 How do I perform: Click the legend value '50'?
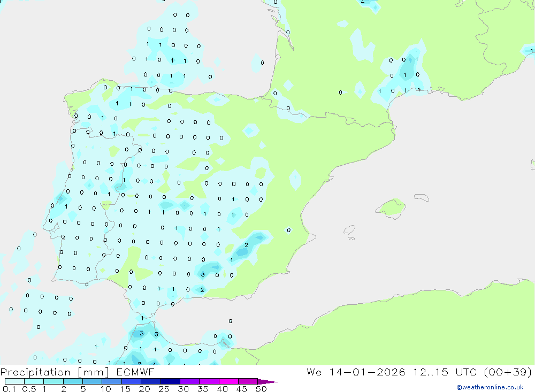(261, 389)
